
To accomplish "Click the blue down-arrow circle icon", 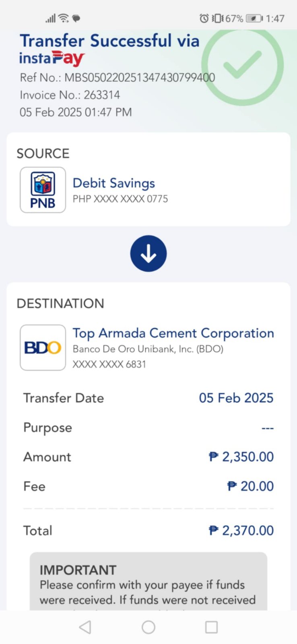I will pyautogui.click(x=148, y=253).
